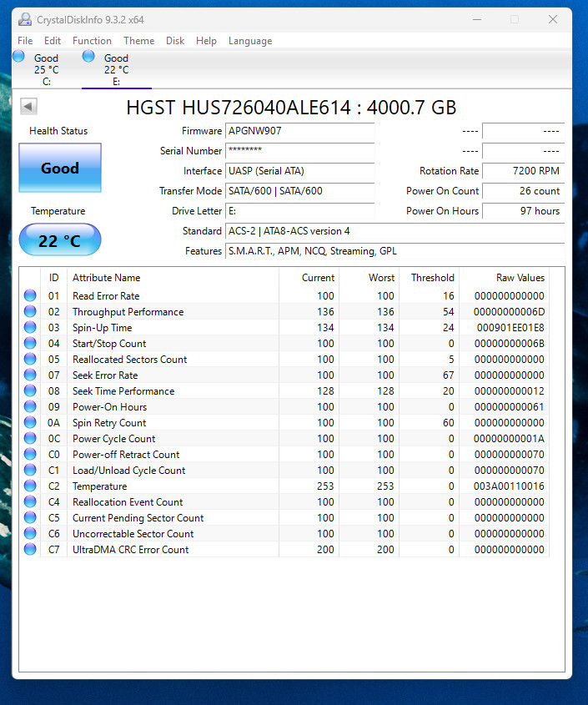Click raw value 00000000006D
Image resolution: width=588 pixels, height=705 pixels.
[x=509, y=311]
